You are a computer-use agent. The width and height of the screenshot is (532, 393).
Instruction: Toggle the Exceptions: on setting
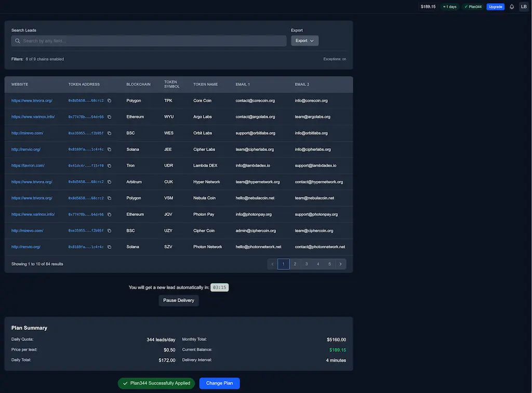coord(335,59)
